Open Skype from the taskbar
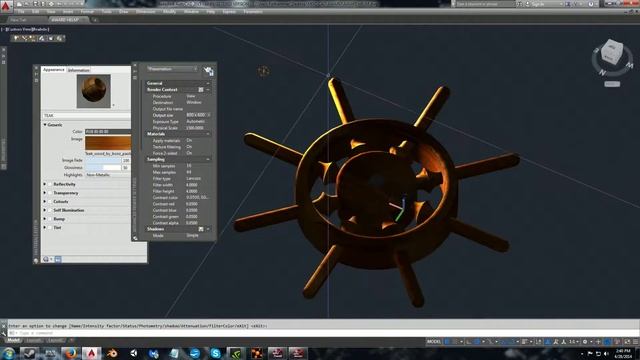 tap(216, 353)
